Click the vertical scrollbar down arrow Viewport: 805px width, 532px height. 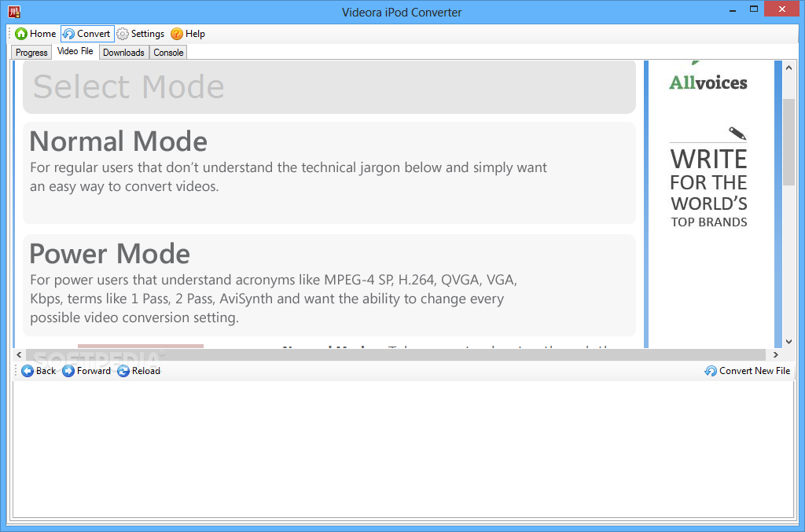pyautogui.click(x=789, y=342)
